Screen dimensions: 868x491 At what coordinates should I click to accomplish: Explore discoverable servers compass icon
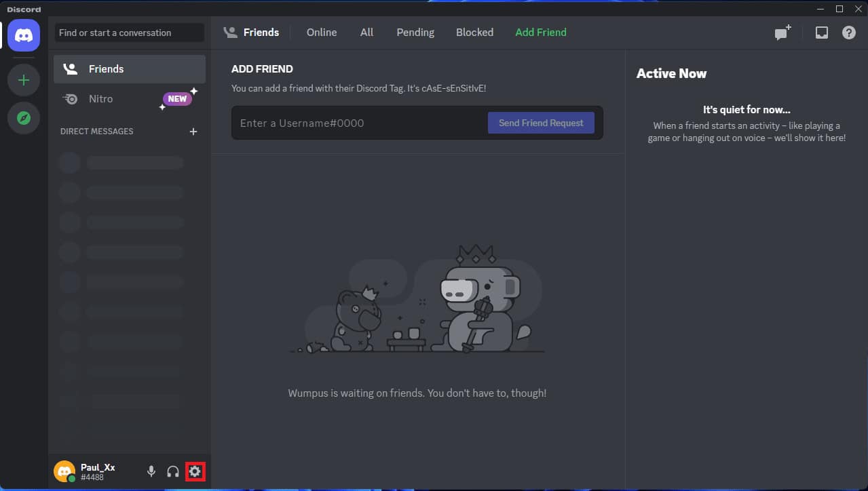tap(24, 118)
